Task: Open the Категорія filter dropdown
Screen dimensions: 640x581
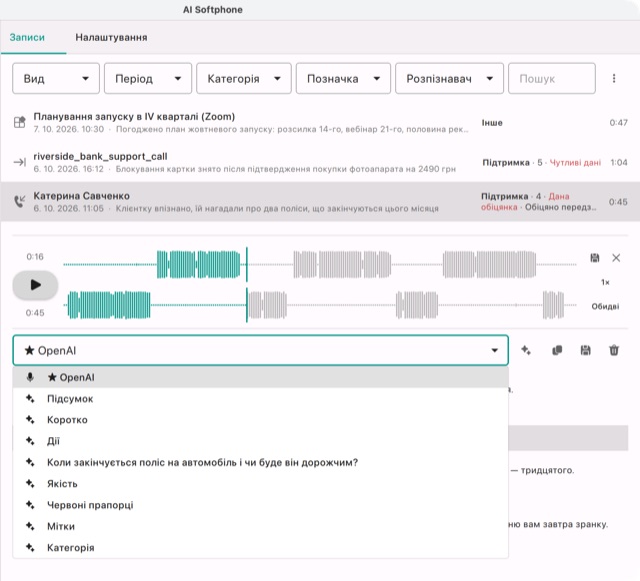Action: (x=244, y=78)
